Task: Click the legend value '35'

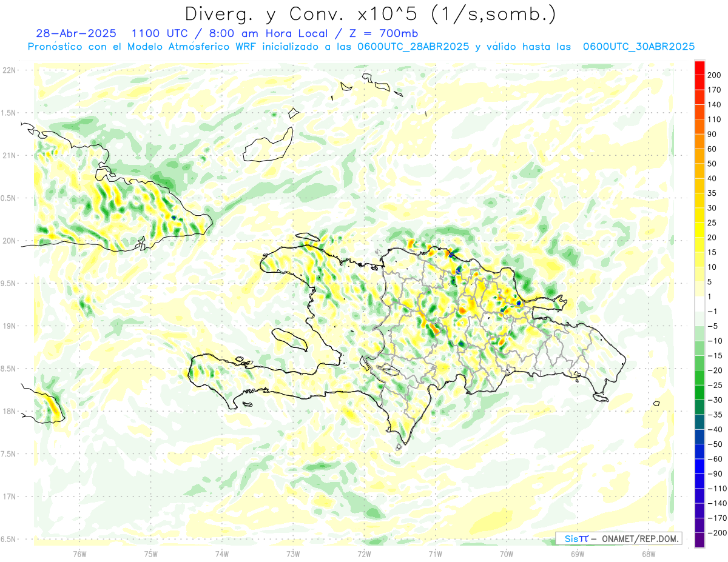Action: tap(712, 193)
